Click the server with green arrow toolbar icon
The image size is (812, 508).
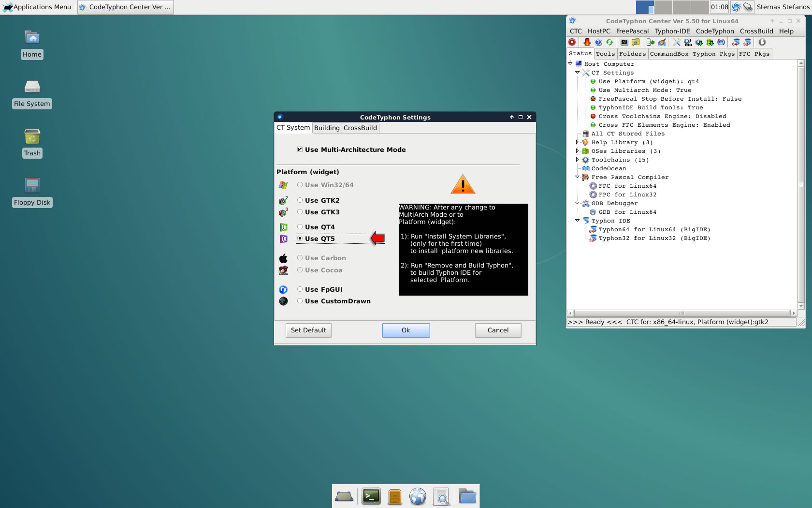651,42
